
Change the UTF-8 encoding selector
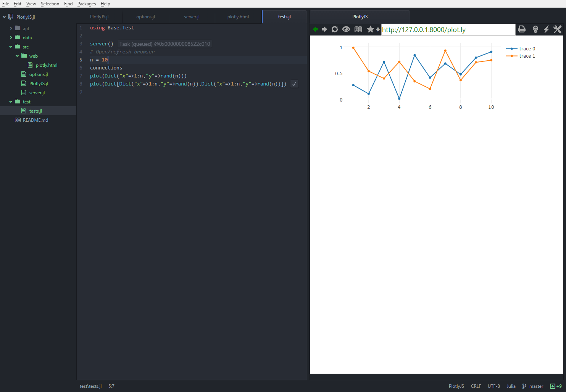[493, 386]
